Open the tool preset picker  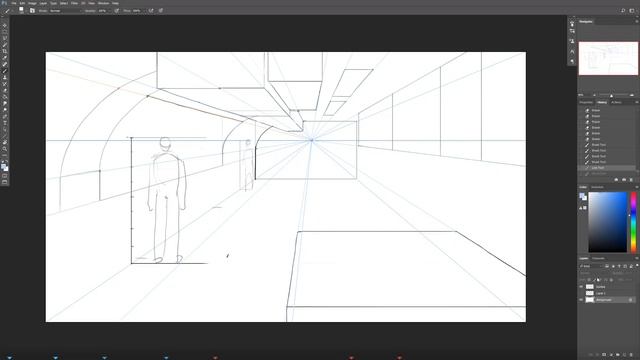click(8, 11)
